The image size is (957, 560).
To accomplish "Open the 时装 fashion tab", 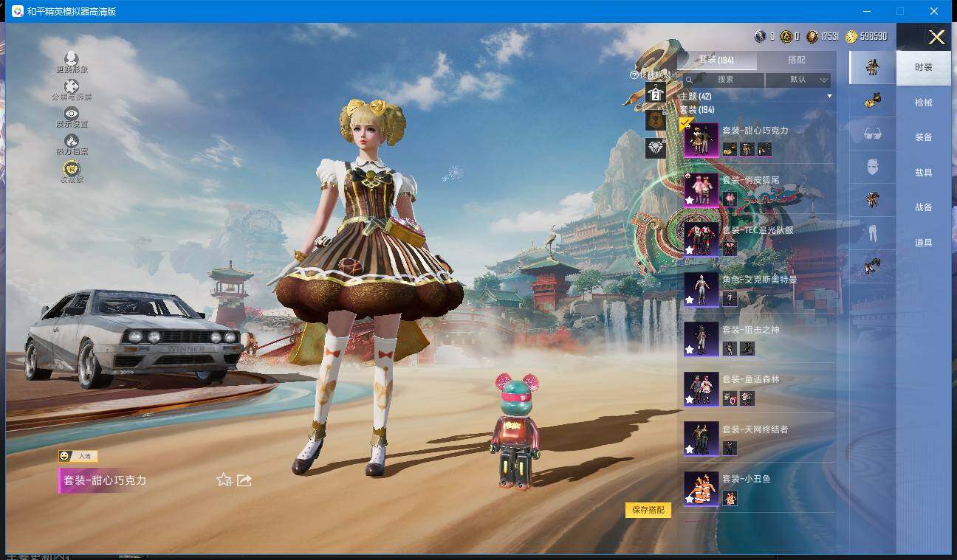I will tap(924, 67).
